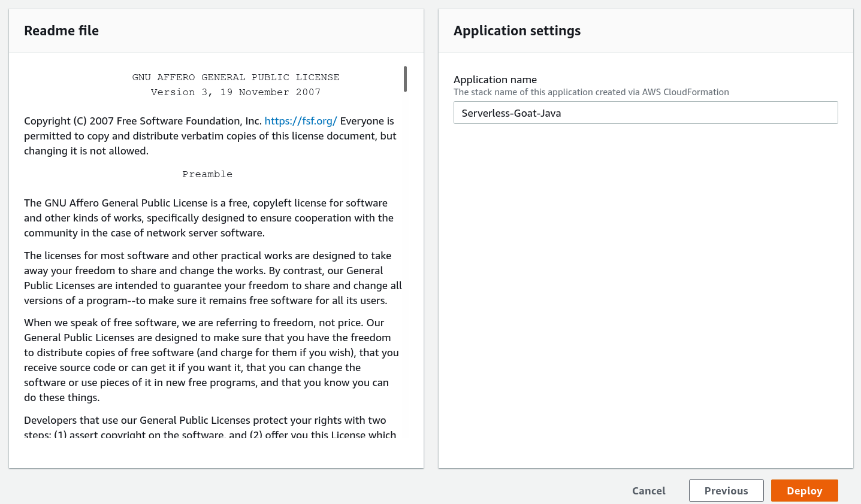Click the Readme file panel header
This screenshot has height=504, width=861.
62,31
